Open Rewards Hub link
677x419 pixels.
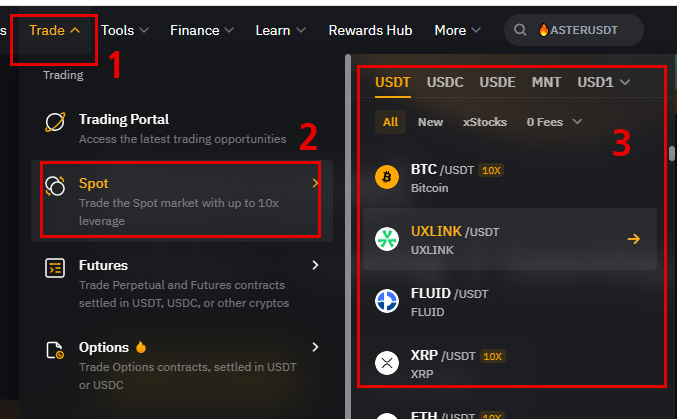coord(370,30)
